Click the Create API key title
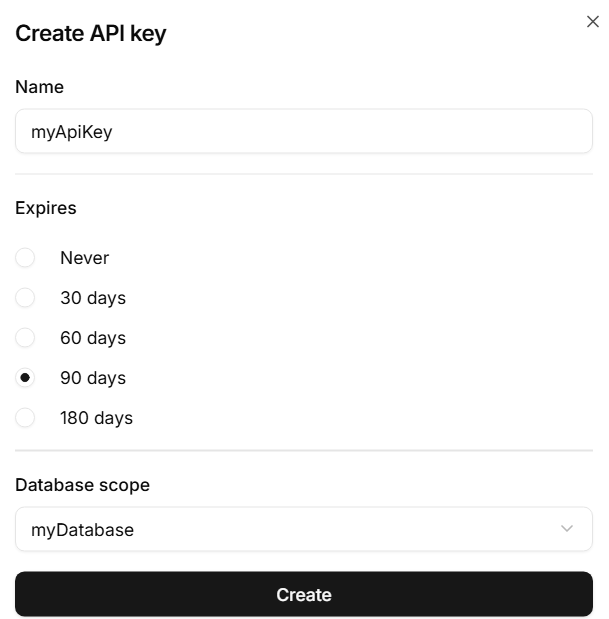The height and width of the screenshot is (619, 609). pyautogui.click(x=91, y=34)
